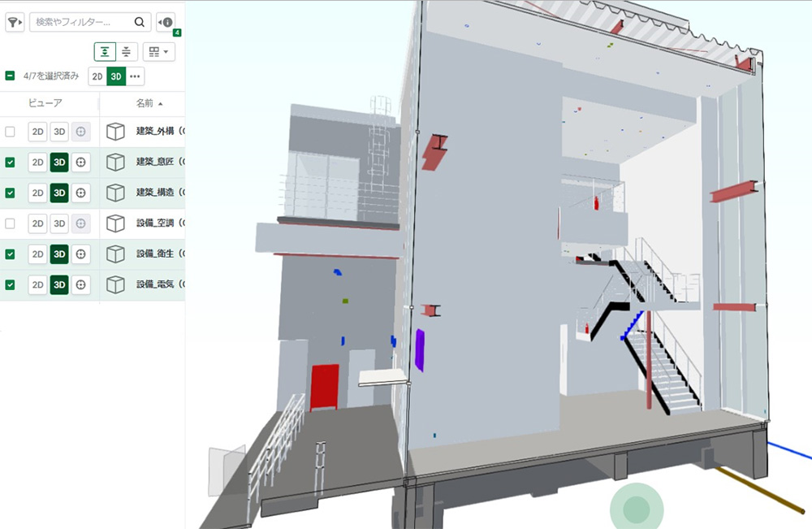Click the model cube icon for 建築_構造
Viewport: 812px width, 529px height.
[116, 193]
